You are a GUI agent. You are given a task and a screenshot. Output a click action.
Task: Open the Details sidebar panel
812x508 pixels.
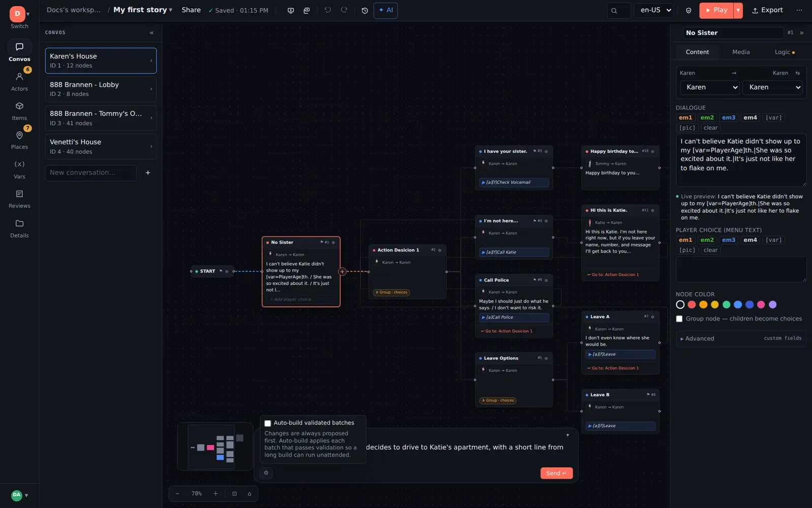19,228
